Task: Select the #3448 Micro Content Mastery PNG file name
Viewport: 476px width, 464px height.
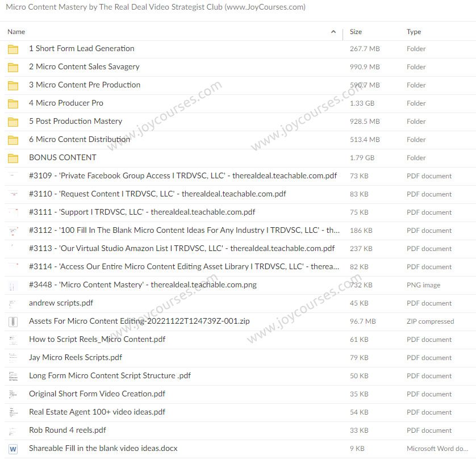Action: [x=143, y=285]
